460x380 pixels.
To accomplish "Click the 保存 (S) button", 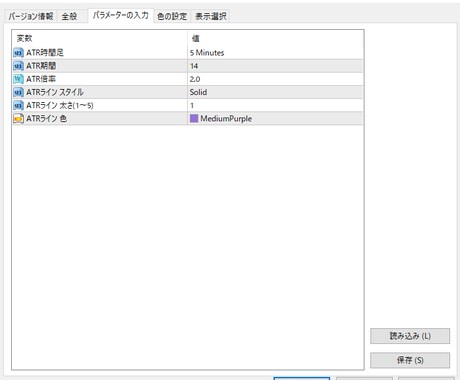I will pyautogui.click(x=410, y=360).
